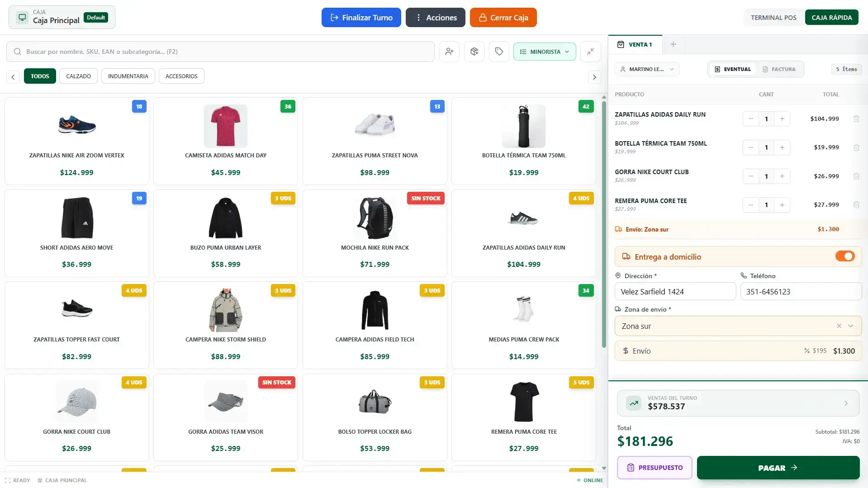The width and height of the screenshot is (868, 488).
Task: Add Zapatillas Topper Fast Court product
Action: click(77, 325)
